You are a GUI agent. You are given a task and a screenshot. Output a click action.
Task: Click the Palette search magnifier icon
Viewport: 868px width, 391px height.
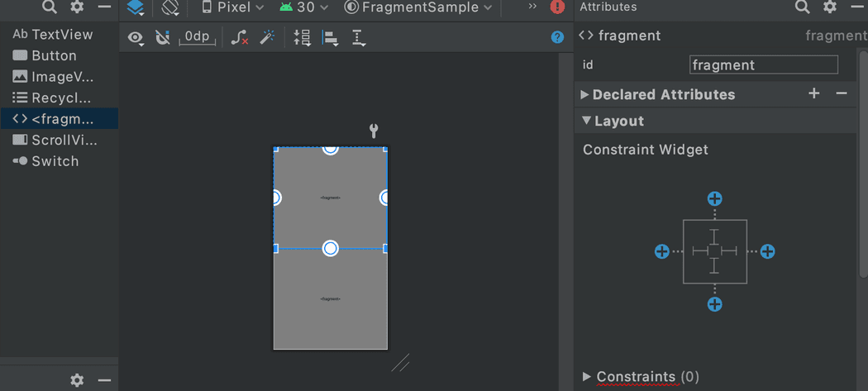click(x=50, y=7)
